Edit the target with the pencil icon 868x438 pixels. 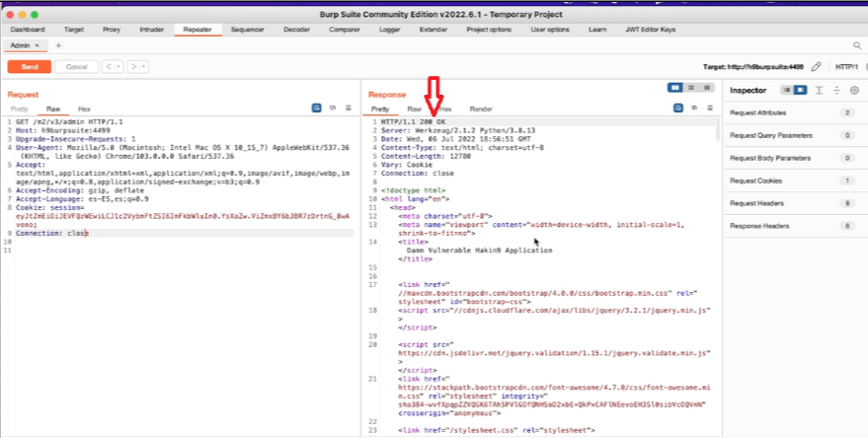click(816, 67)
